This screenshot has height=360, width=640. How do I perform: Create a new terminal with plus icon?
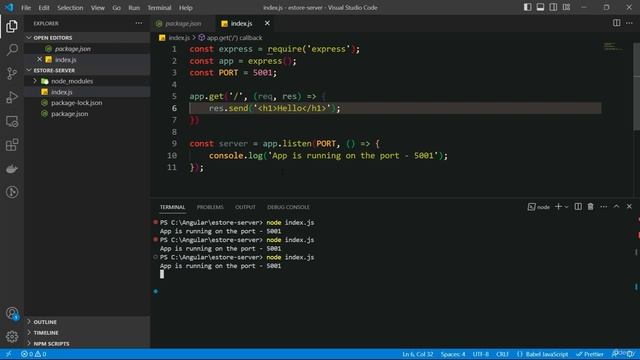(558, 207)
